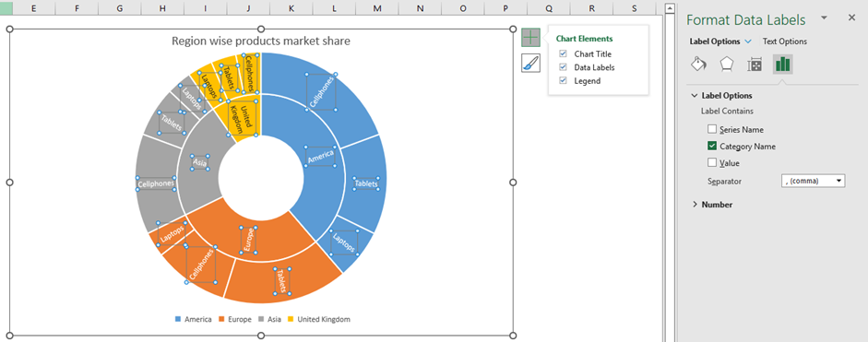
Task: Close the Format Data Labels pane
Action: (x=852, y=18)
